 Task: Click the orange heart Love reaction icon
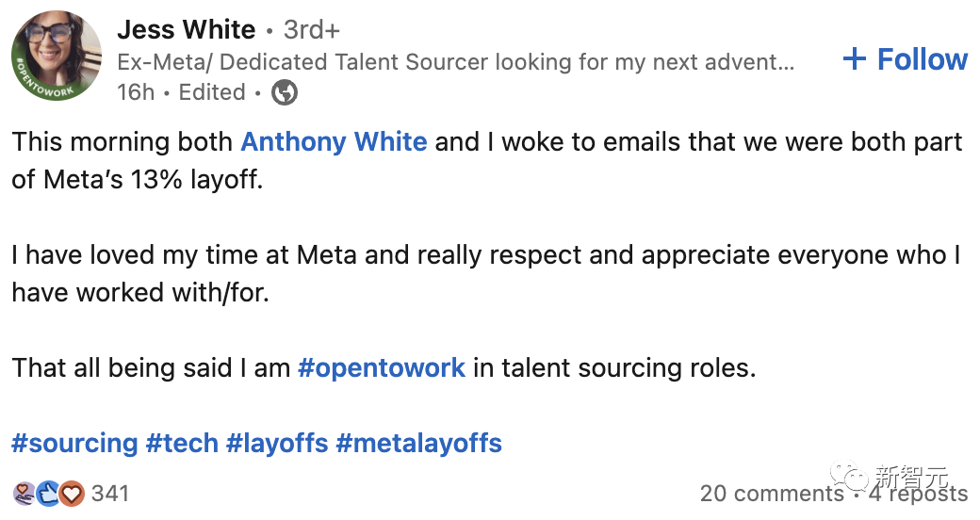72,493
